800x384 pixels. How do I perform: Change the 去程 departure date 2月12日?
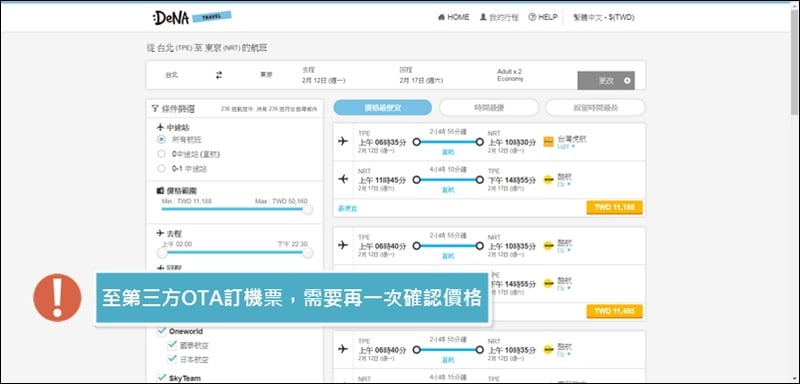coord(323,81)
